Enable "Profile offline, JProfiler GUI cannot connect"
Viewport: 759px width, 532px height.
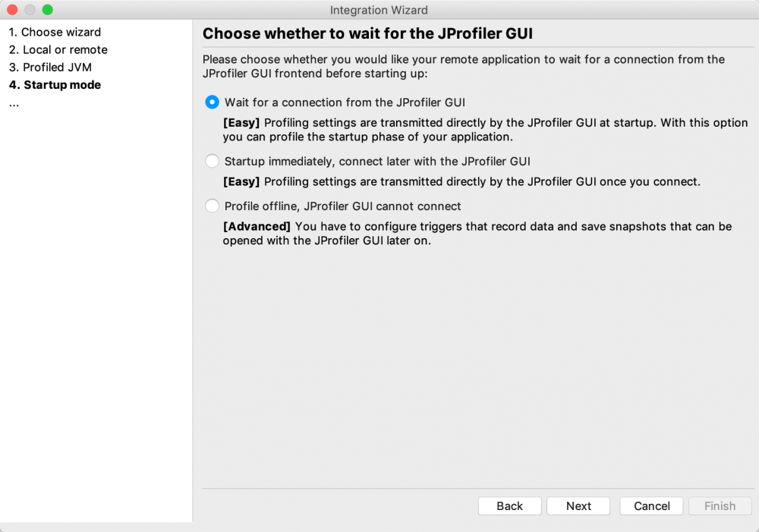pyautogui.click(x=212, y=206)
